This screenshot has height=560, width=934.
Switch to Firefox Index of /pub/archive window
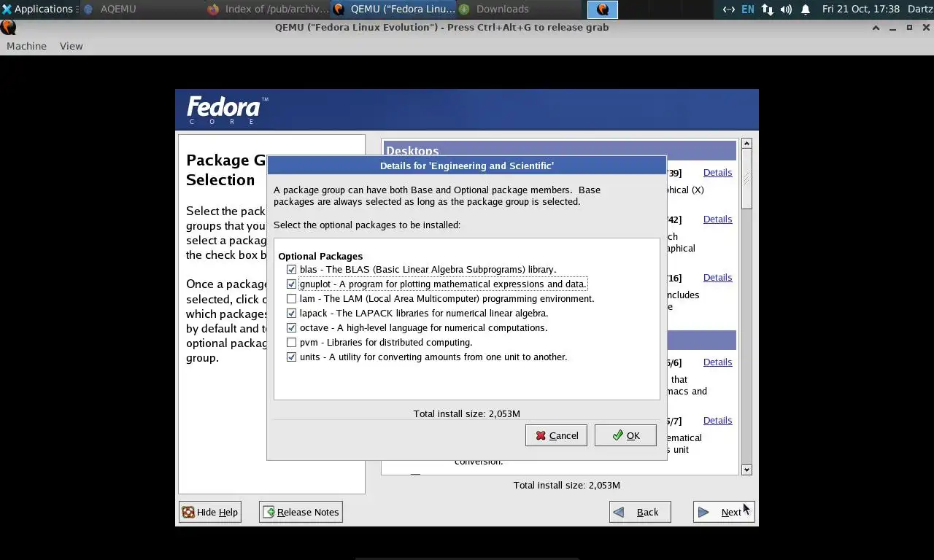point(268,9)
